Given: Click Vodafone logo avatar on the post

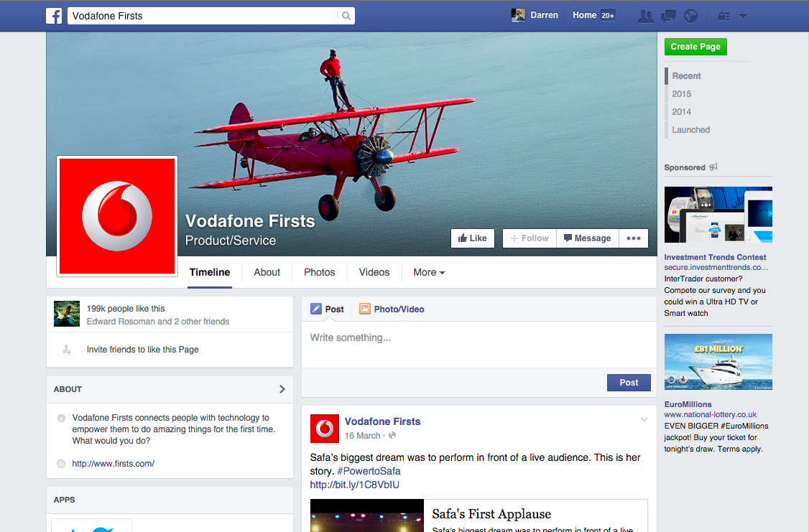Looking at the screenshot, I should point(325,429).
